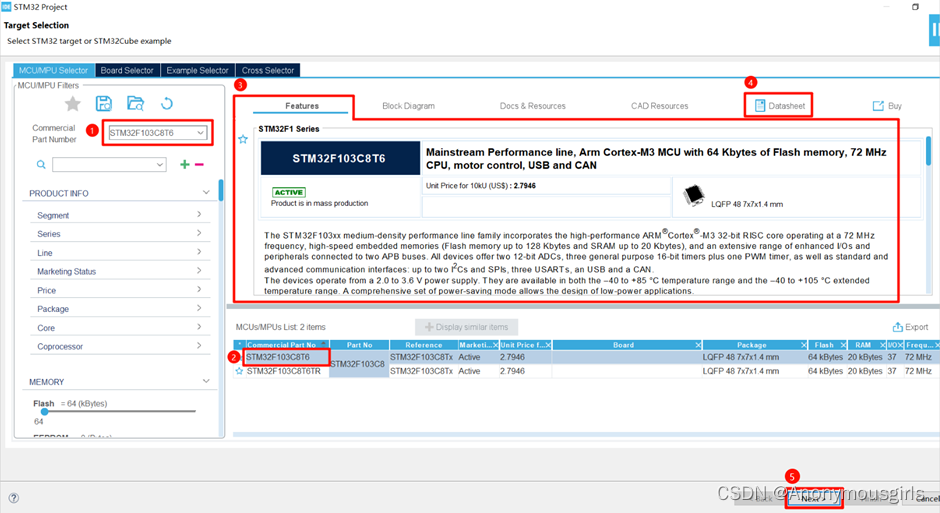This screenshot has width=940, height=513.
Task: Expand the Coprocessor filter
Action: 199,346
